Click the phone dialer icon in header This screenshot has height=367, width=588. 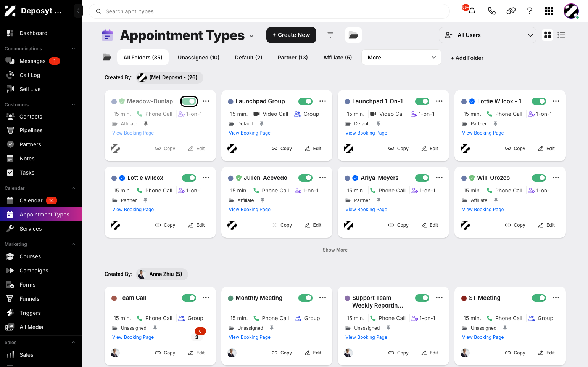[492, 11]
